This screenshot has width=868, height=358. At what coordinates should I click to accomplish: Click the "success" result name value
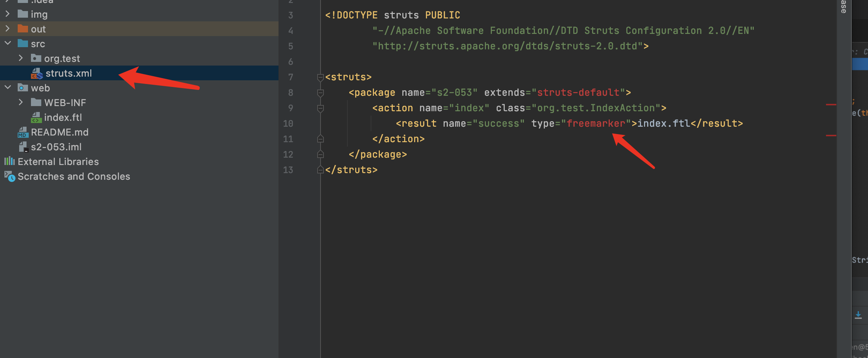pos(499,123)
